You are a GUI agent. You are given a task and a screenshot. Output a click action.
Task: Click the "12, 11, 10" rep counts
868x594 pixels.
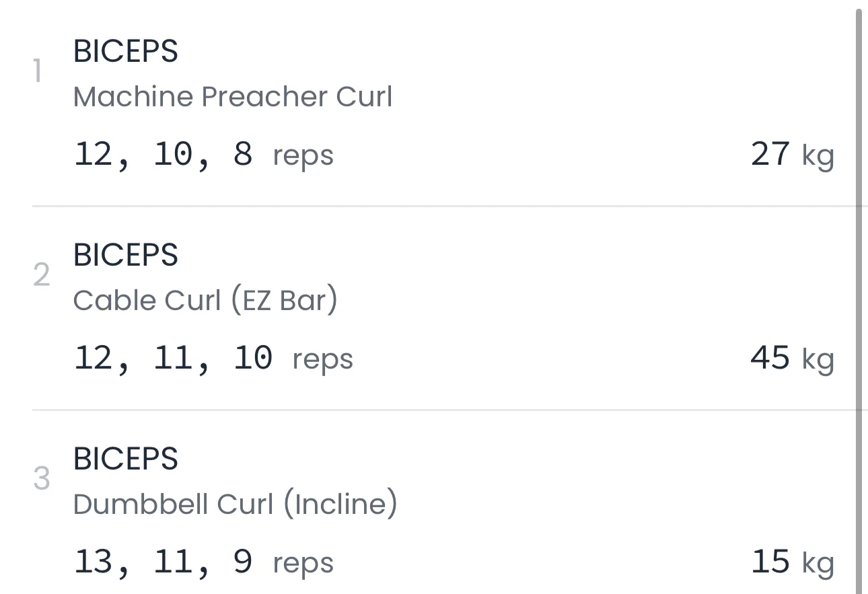click(x=173, y=359)
